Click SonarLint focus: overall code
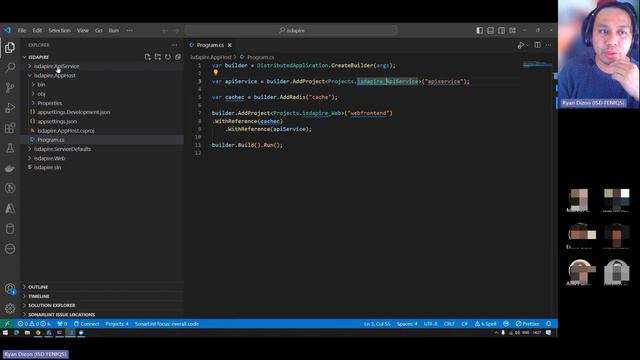 [x=167, y=324]
